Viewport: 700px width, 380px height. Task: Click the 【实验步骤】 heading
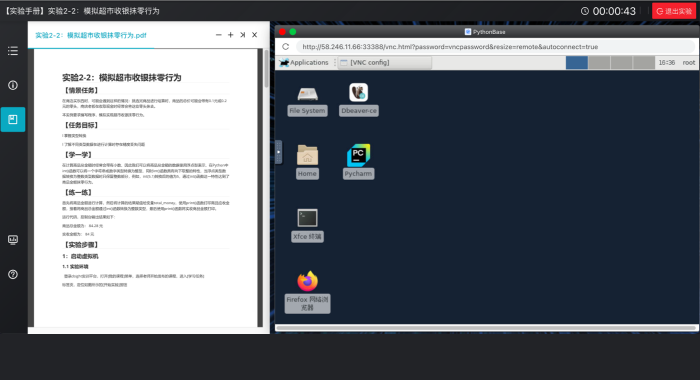point(80,245)
